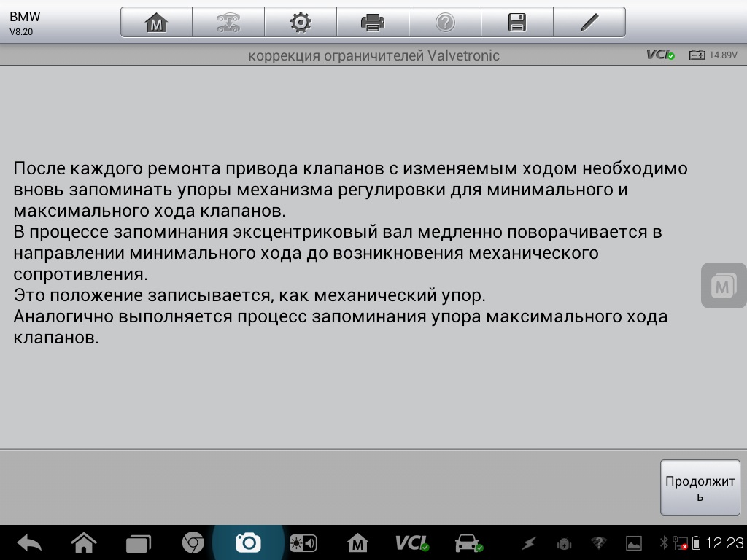Launch the Chrome browser from bottom bar
747x560 pixels.
tap(193, 543)
